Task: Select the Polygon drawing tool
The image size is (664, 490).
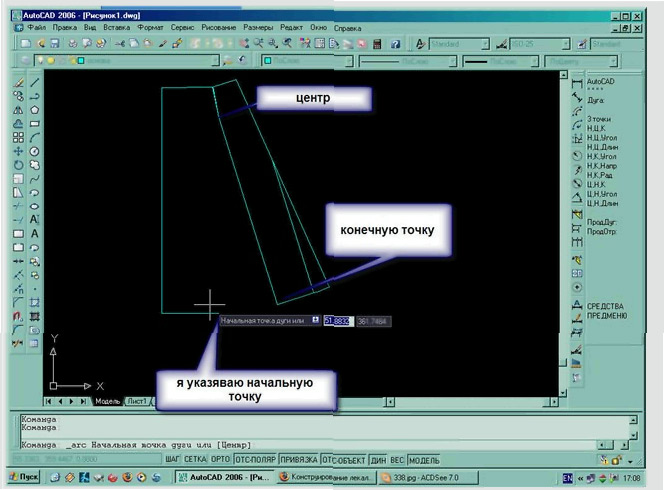Action: click(35, 109)
